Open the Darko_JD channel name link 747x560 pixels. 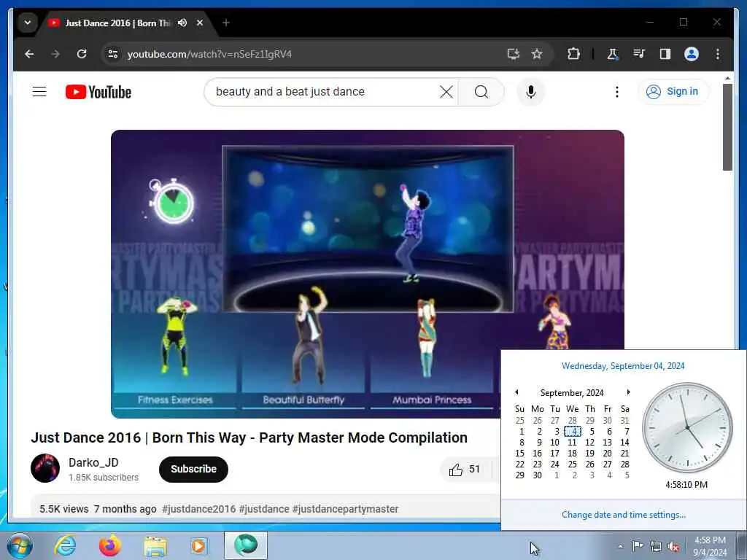[x=93, y=462]
